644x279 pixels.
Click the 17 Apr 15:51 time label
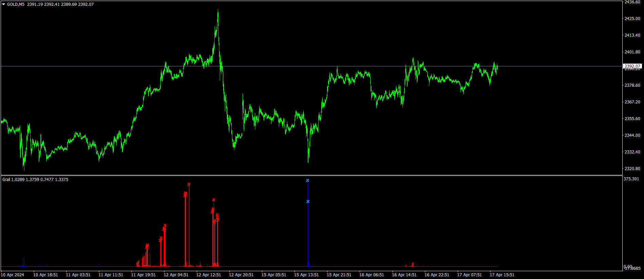coord(502,275)
